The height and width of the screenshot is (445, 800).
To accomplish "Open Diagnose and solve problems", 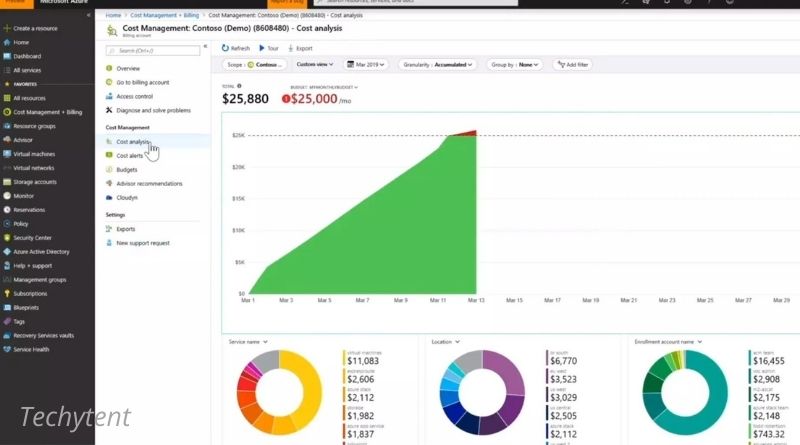I will click(153, 110).
